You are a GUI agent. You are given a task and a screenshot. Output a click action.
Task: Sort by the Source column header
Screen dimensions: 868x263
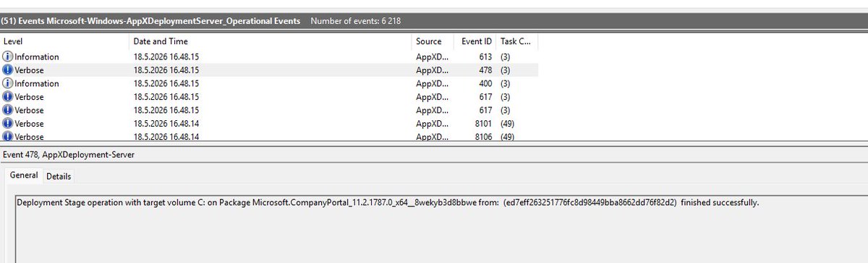(433, 42)
